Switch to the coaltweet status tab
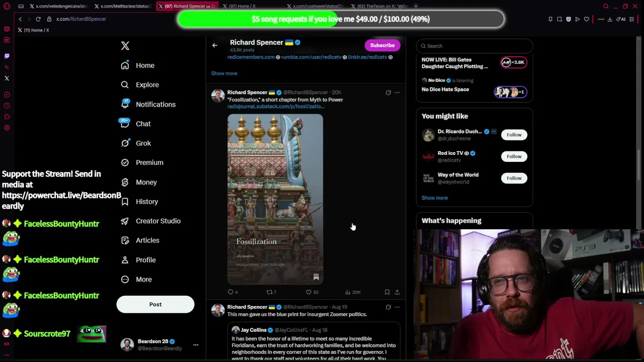The image size is (644, 362). click(316, 6)
